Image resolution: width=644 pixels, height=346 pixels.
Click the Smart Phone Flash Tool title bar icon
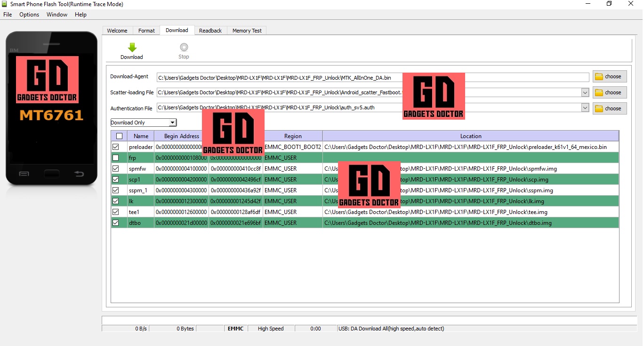[5, 4]
